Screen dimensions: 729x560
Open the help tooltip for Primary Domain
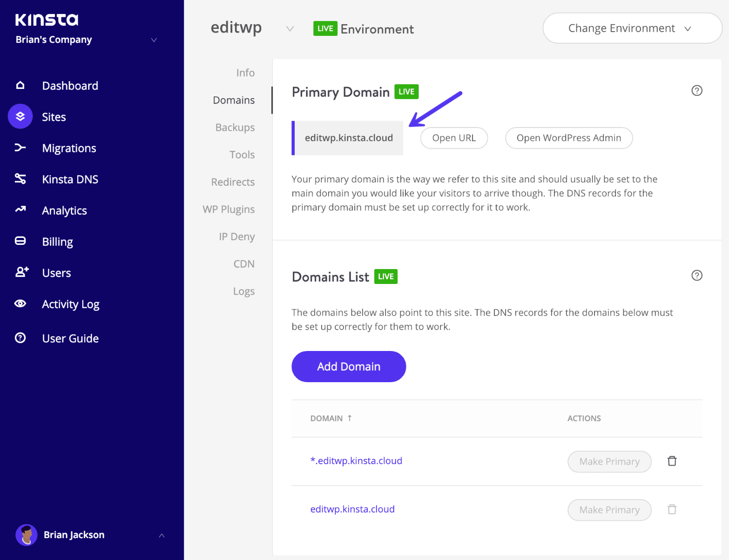pyautogui.click(x=697, y=91)
